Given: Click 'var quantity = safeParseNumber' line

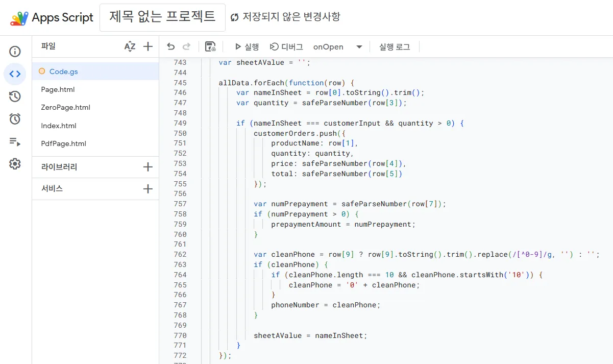Looking at the screenshot, I should pos(322,103).
